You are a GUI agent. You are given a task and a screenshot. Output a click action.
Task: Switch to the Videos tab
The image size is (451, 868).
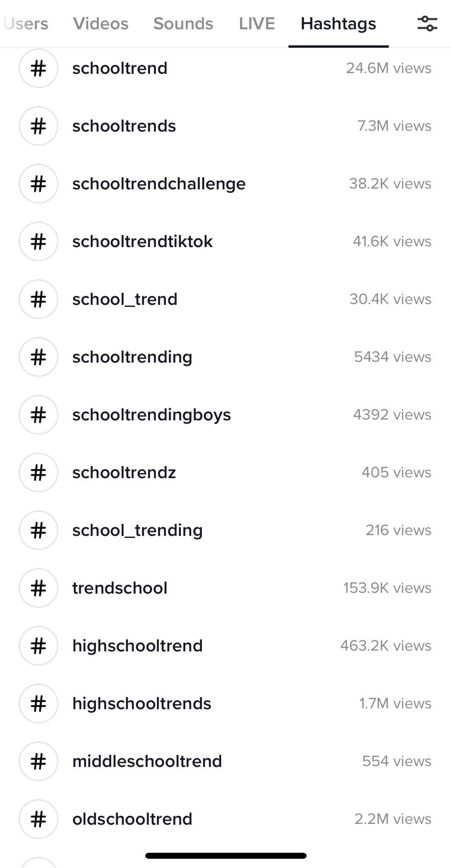(101, 23)
